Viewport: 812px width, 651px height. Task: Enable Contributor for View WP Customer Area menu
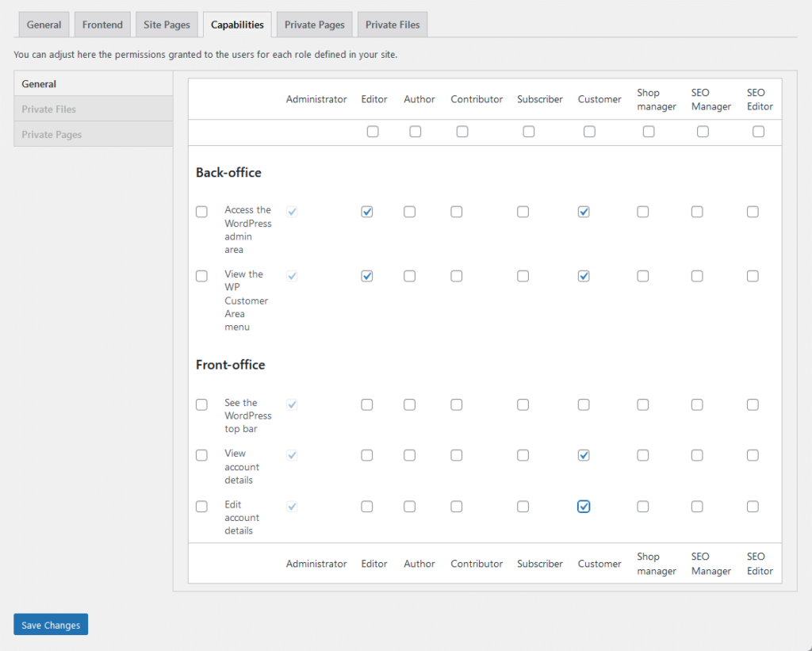(456, 276)
